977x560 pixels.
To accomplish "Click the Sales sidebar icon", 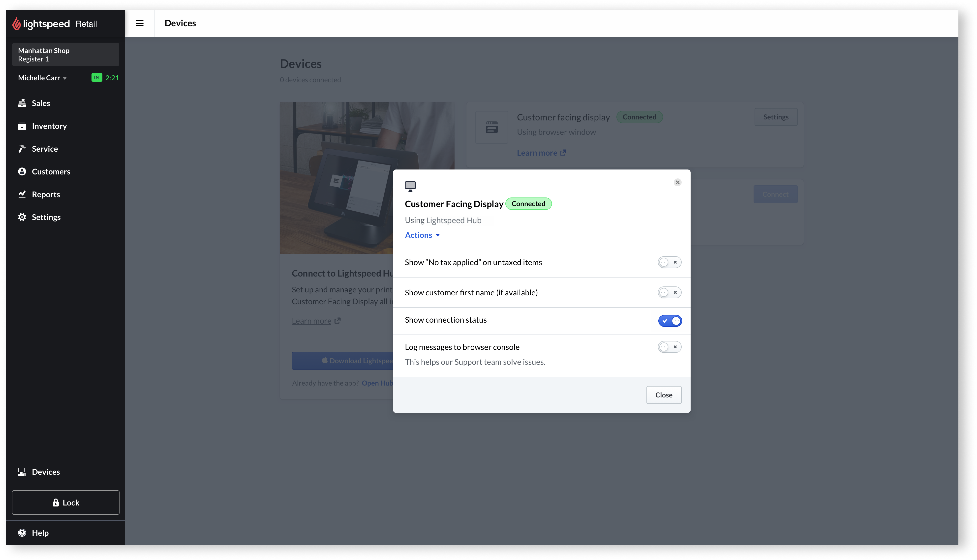I will [22, 103].
